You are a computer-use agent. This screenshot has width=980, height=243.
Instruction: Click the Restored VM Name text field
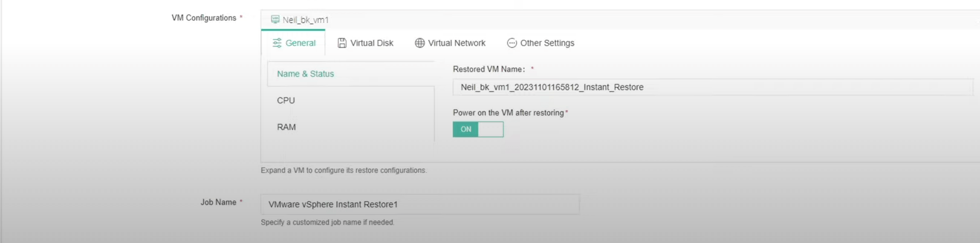[x=713, y=87]
